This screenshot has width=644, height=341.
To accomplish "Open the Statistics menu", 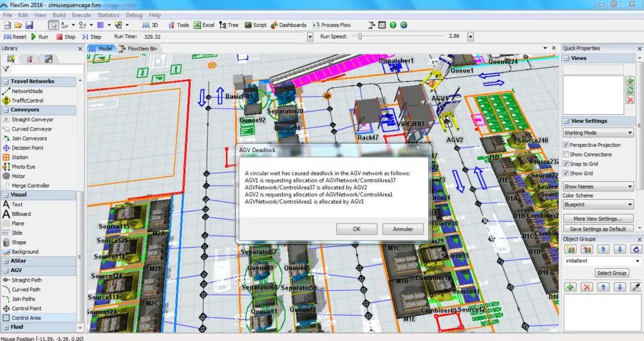I will [108, 15].
